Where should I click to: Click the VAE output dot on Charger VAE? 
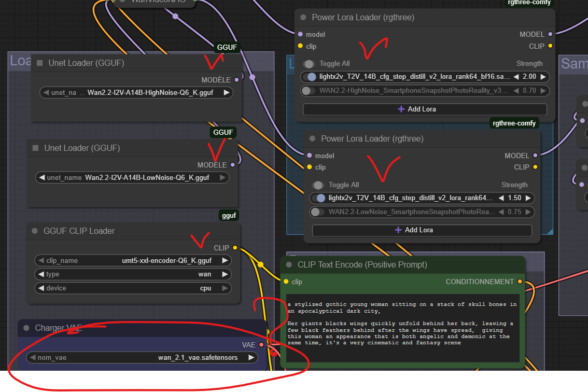point(261,345)
